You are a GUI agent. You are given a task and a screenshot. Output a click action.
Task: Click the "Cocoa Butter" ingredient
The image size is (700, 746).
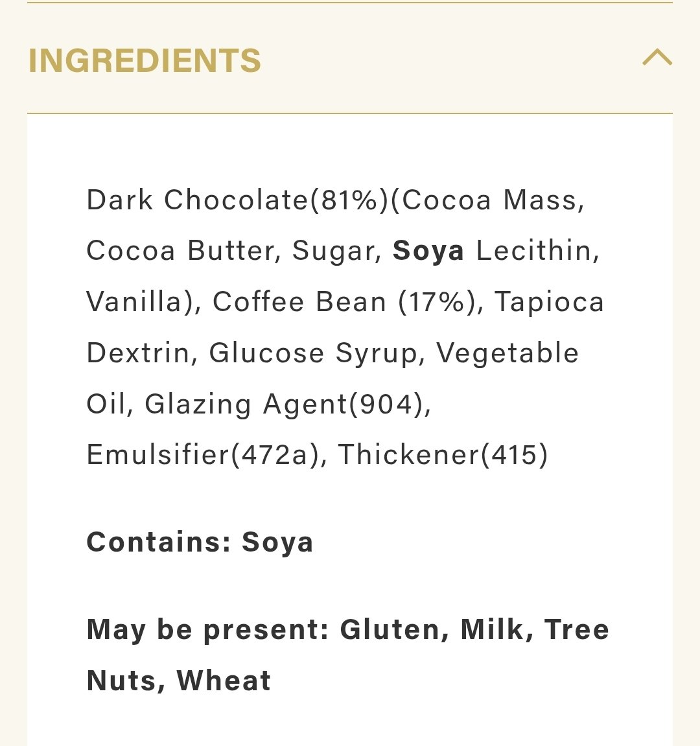click(x=181, y=251)
